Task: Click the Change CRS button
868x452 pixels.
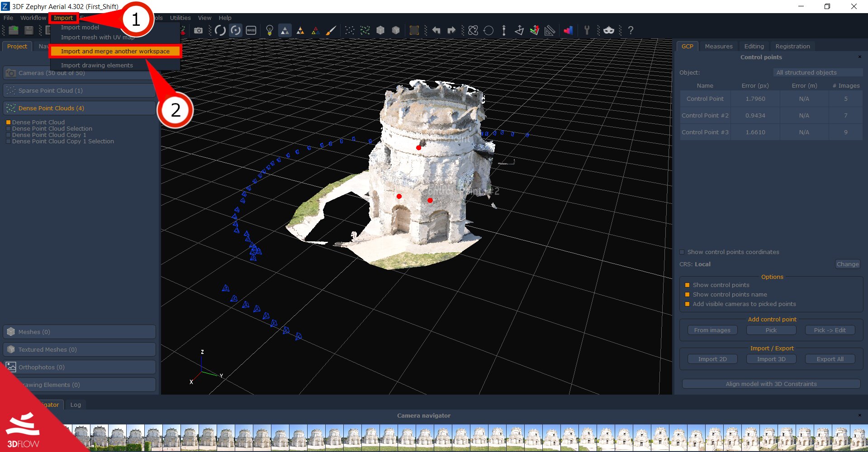Action: [x=847, y=264]
